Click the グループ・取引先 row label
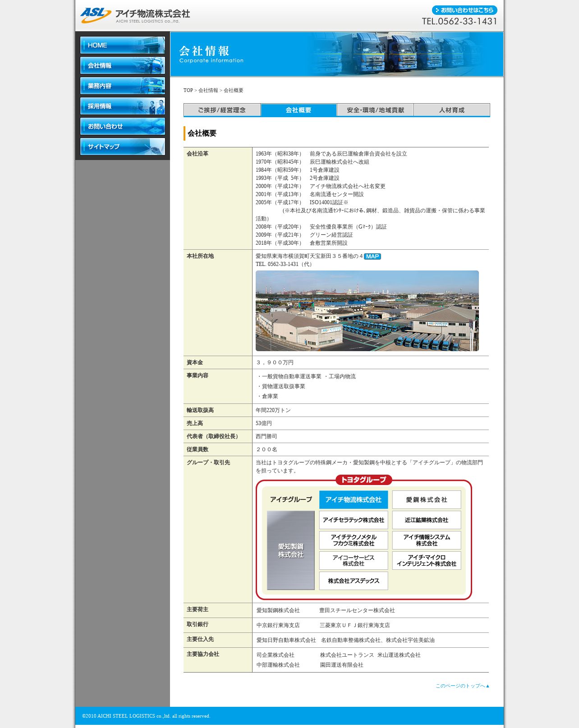Image resolution: width=579 pixels, height=728 pixels. click(208, 462)
